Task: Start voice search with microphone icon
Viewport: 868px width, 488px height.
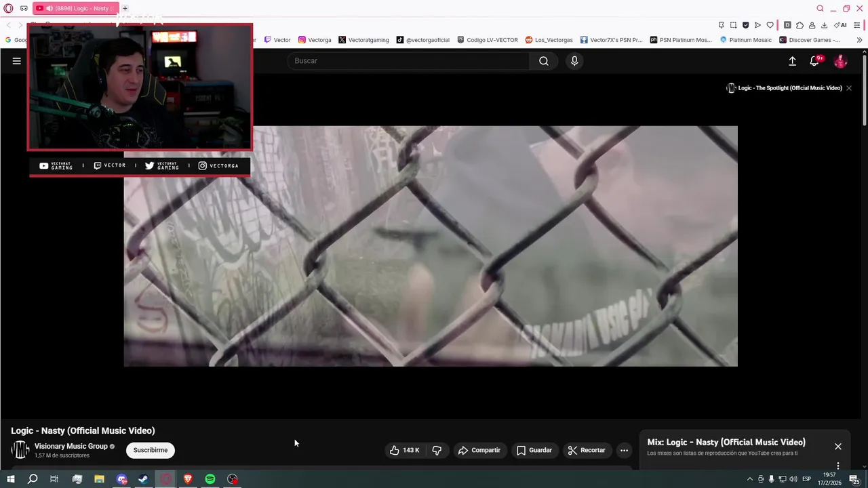Action: tap(574, 61)
